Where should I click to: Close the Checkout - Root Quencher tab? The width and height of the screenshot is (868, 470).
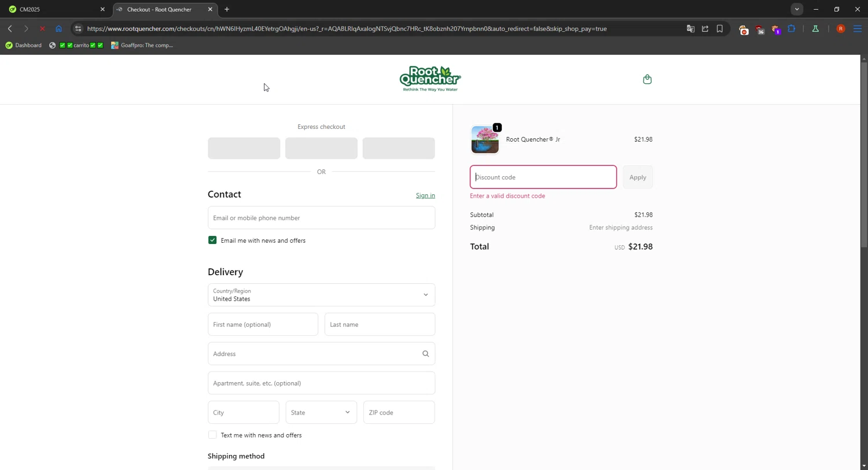click(x=210, y=9)
